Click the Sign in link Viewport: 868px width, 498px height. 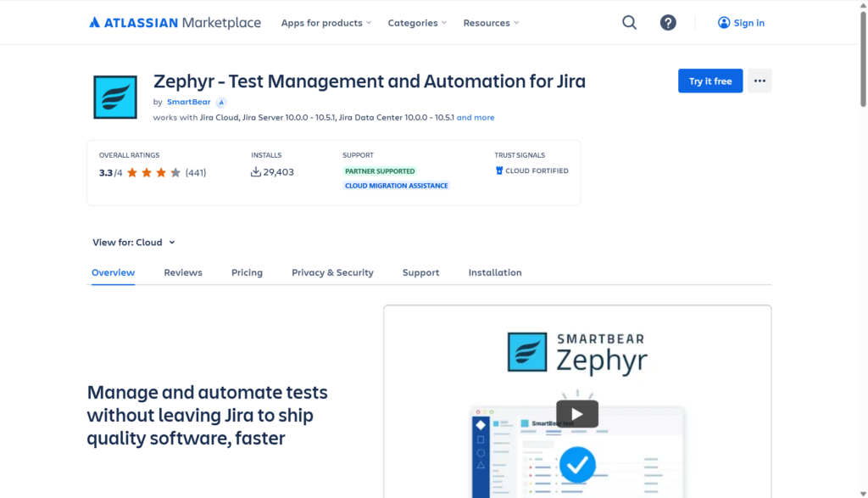[x=741, y=23]
